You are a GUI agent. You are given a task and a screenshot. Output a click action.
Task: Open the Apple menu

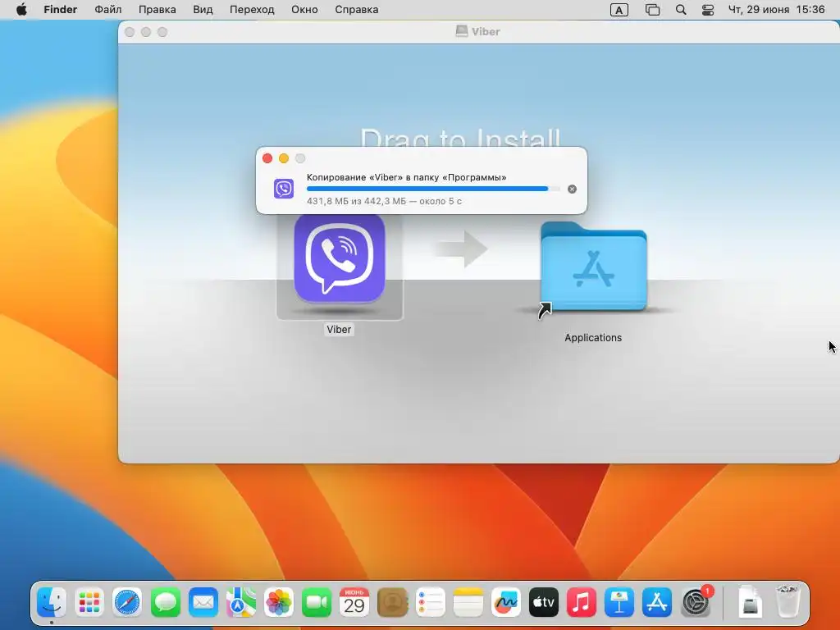21,10
